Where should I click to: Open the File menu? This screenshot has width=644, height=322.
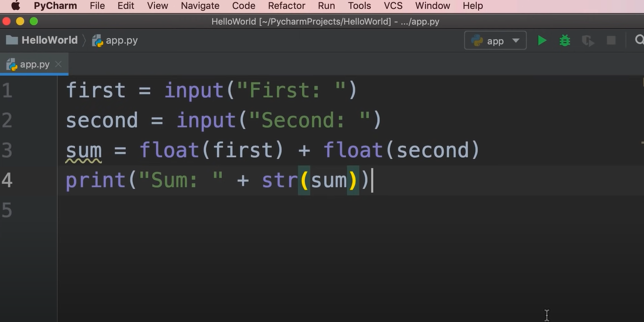click(x=97, y=6)
